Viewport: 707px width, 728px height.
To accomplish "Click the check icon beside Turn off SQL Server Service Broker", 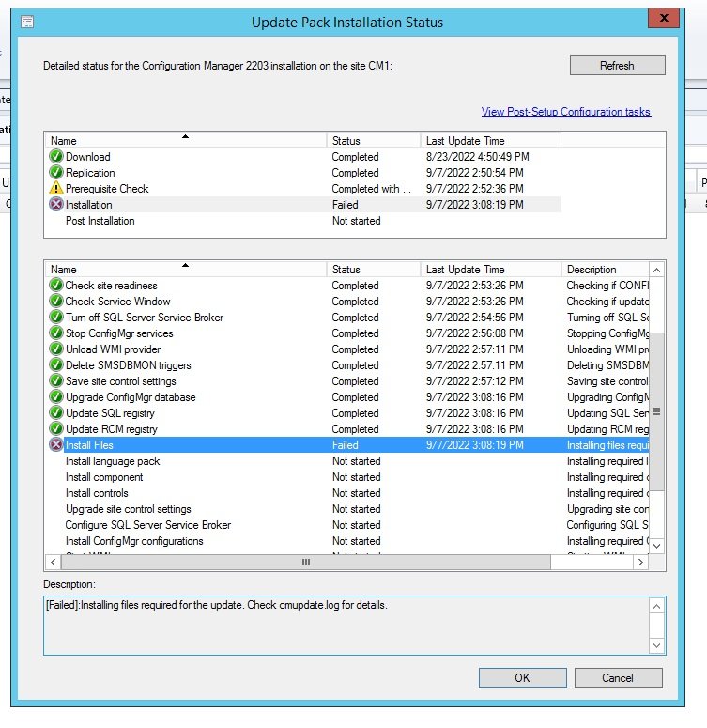I will tap(56, 318).
